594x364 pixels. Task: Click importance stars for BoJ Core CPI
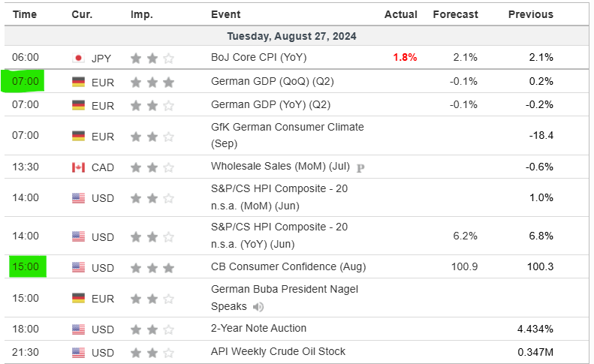(x=152, y=57)
